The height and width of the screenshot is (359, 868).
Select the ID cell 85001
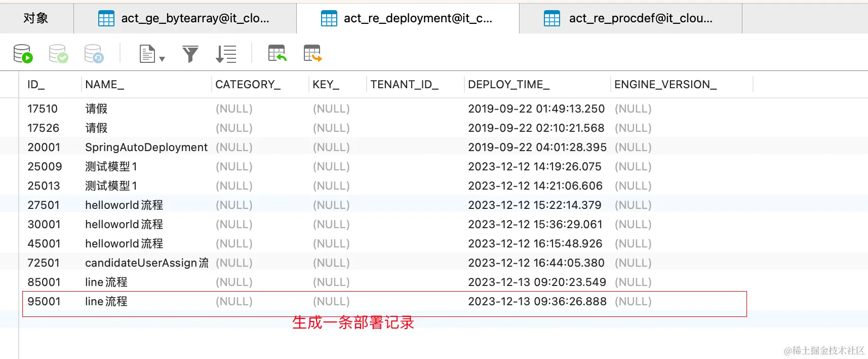point(44,282)
